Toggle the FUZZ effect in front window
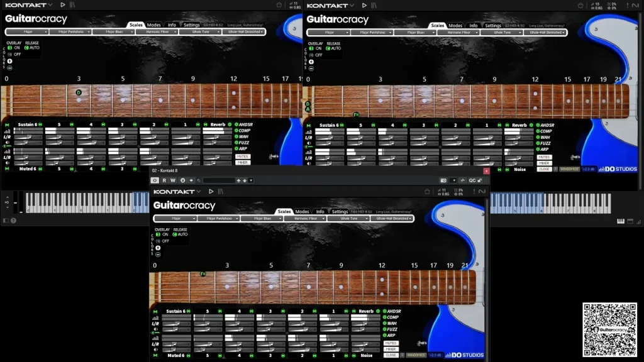This screenshot has width=644, height=362. [385, 329]
